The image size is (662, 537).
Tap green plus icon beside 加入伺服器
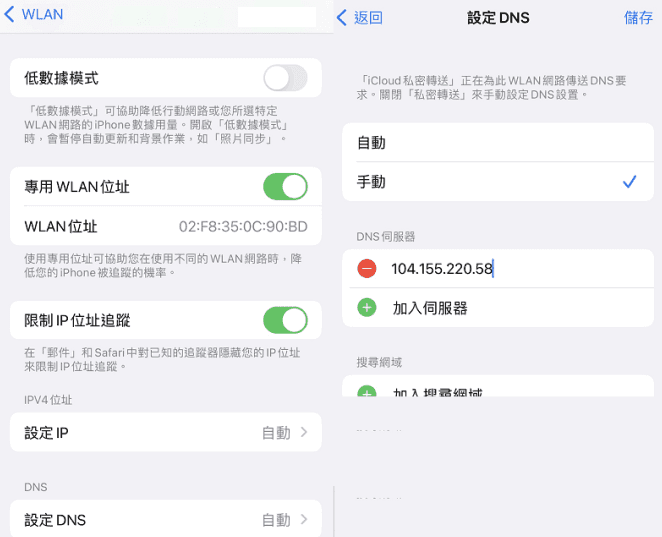click(x=367, y=308)
